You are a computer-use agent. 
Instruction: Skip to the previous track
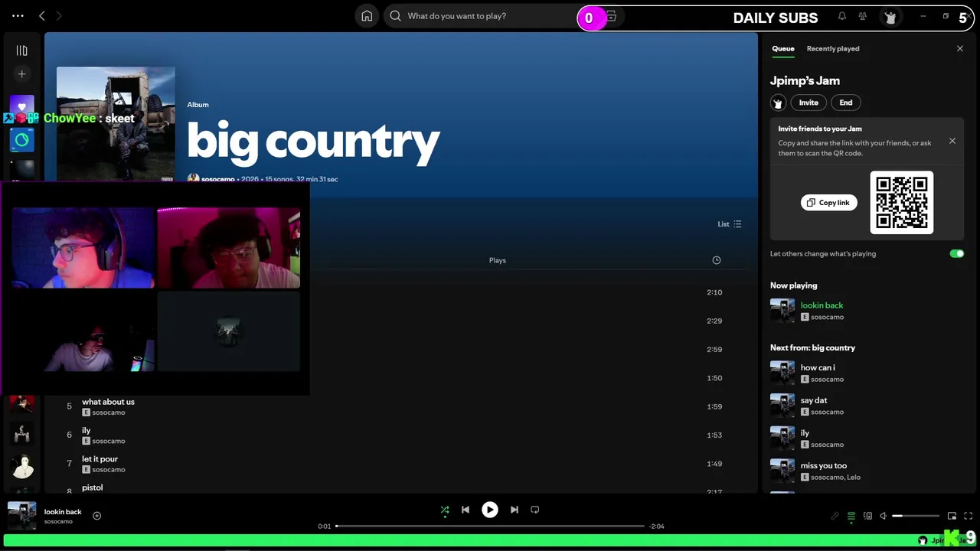tap(465, 510)
